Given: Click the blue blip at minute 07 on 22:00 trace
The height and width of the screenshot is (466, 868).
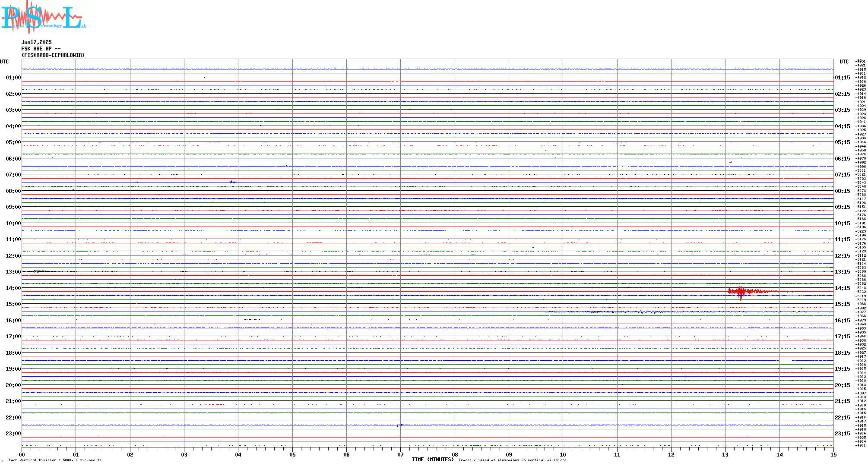Looking at the screenshot, I should [x=400, y=425].
